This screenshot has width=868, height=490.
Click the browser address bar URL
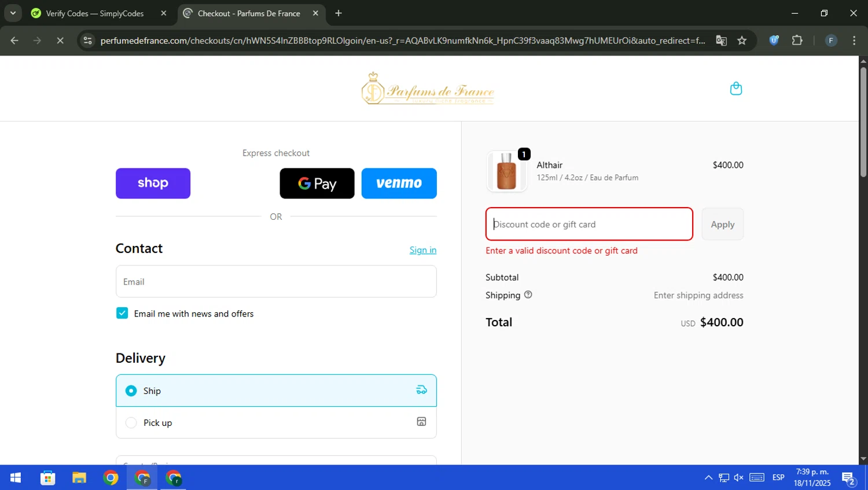click(x=403, y=40)
